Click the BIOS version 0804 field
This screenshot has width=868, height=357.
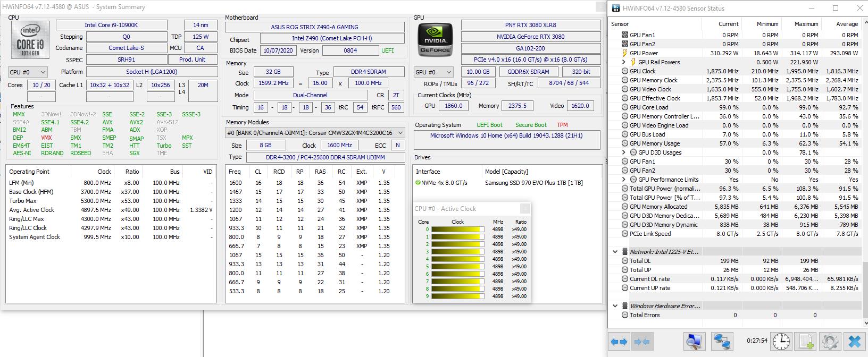point(350,50)
